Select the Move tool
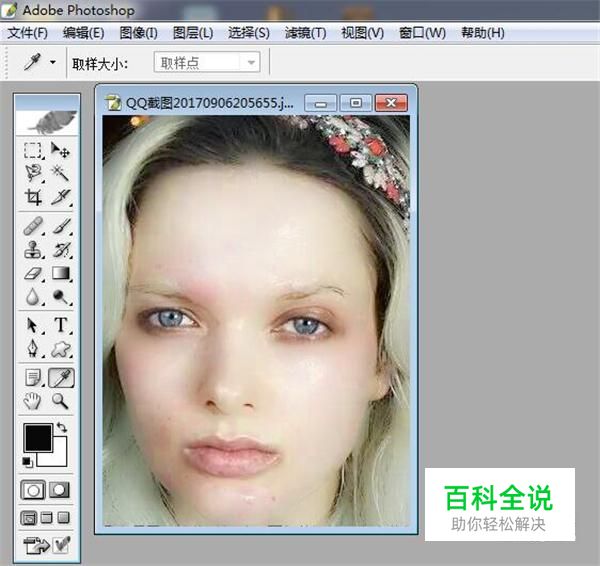Image resolution: width=600 pixels, height=566 pixels. pos(60,150)
